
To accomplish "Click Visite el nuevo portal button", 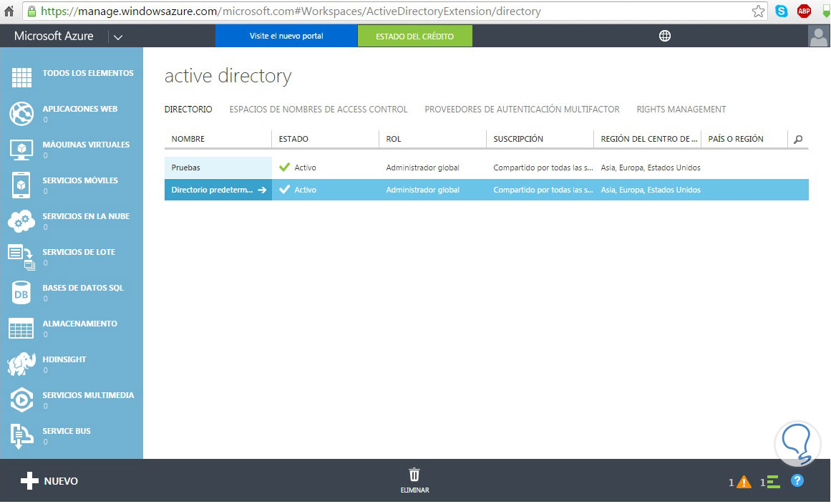I will 286,36.
